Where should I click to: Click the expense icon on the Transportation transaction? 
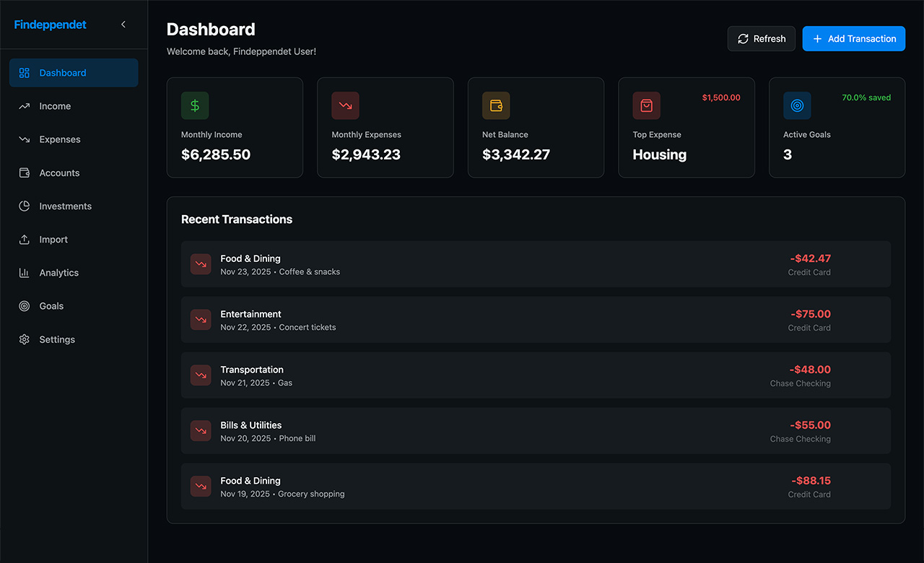coord(201,375)
